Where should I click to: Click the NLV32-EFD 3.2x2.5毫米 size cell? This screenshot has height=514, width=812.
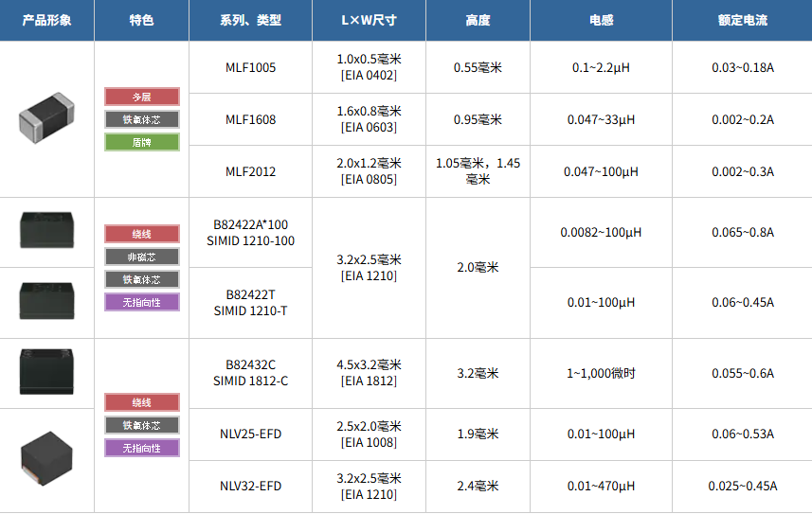coord(369,486)
